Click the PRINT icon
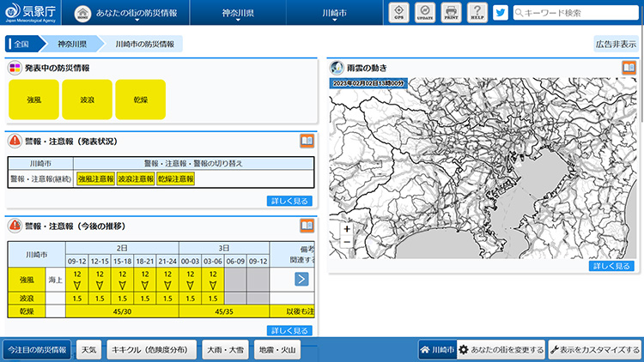 coord(451,13)
